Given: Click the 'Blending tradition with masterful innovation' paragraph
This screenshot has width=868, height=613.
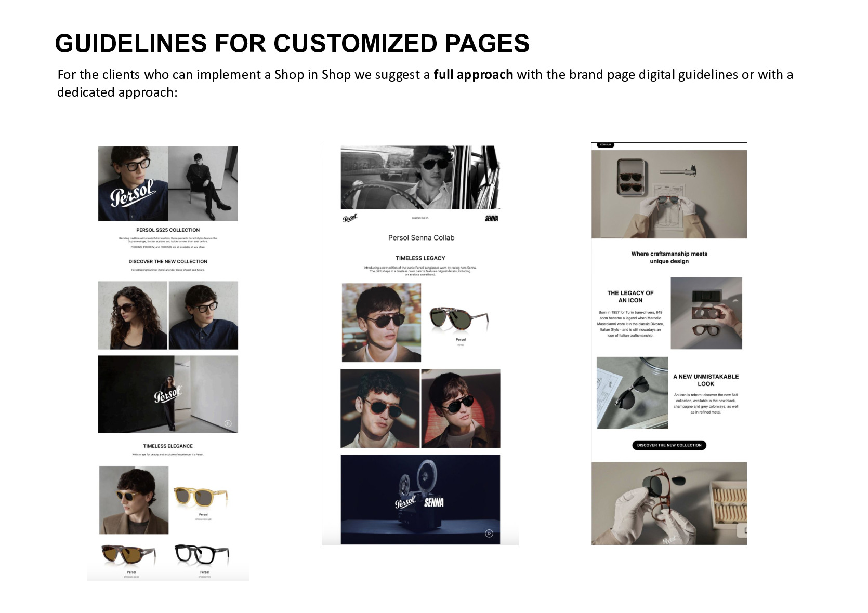Looking at the screenshot, I should 168,240.
